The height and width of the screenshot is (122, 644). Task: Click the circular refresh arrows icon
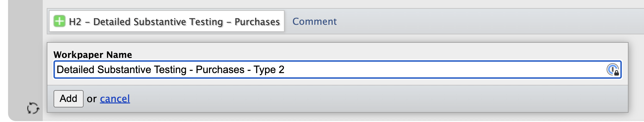point(33,108)
